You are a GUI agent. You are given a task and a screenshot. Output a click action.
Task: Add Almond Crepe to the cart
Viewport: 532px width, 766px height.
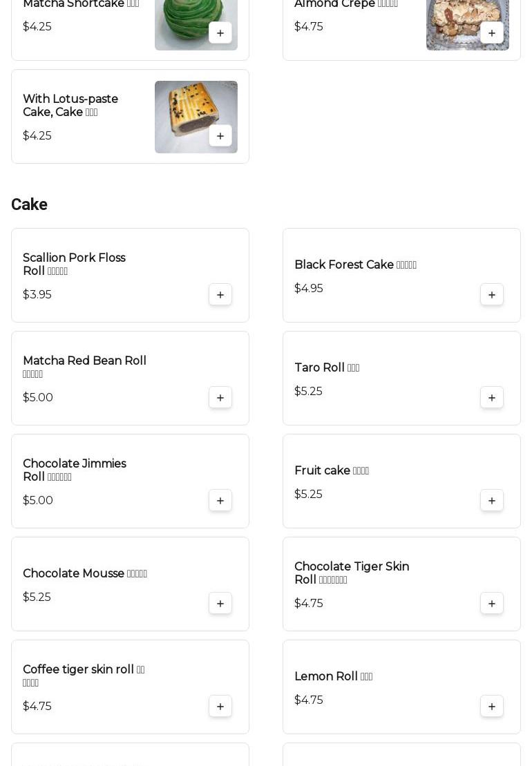[492, 33]
